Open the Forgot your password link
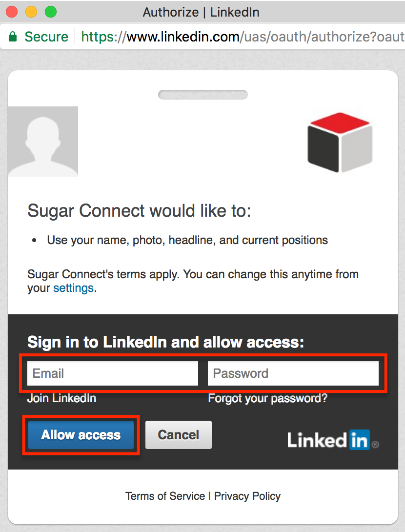The height and width of the screenshot is (532, 405). (267, 398)
